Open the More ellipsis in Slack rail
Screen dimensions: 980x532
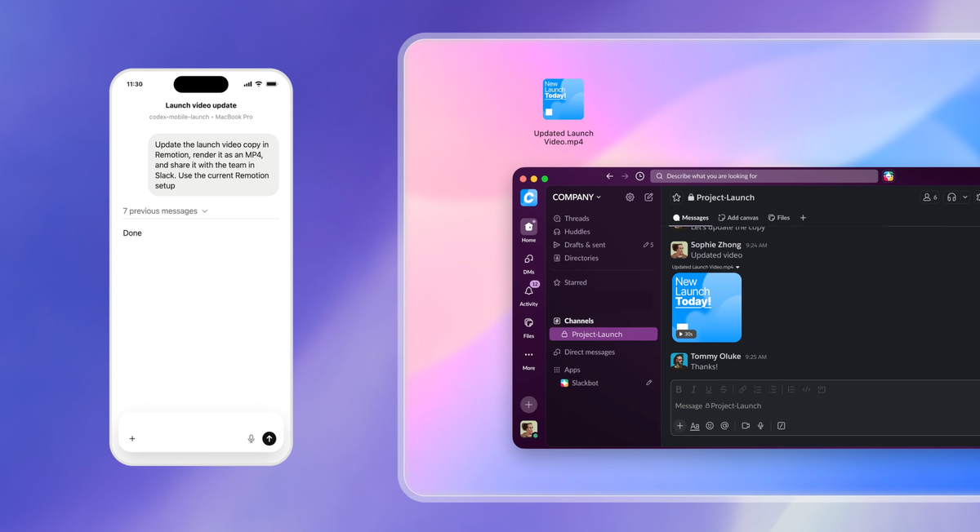click(x=528, y=359)
